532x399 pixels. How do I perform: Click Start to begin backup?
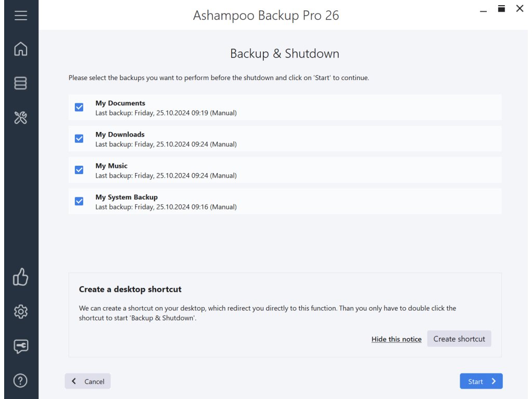[481, 381]
